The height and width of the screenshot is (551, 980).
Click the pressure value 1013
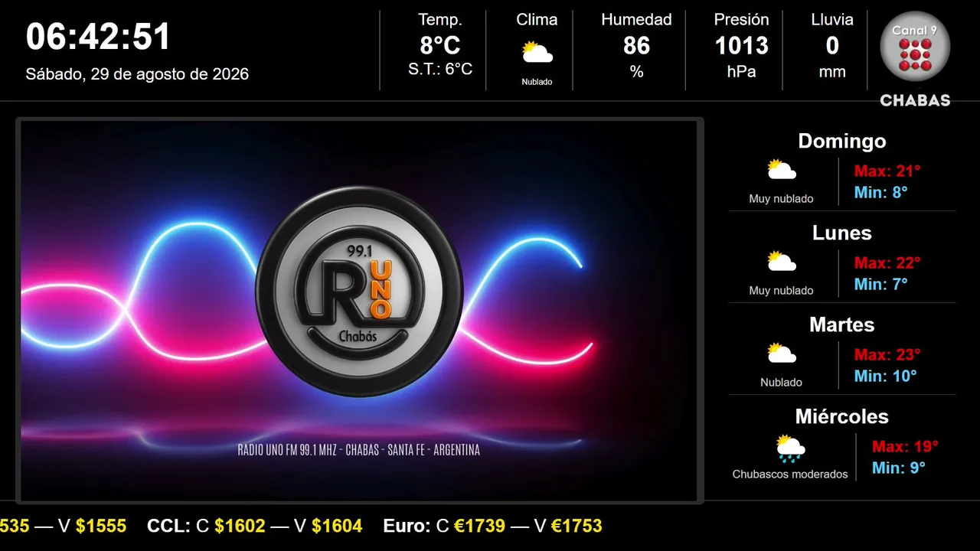tap(741, 46)
